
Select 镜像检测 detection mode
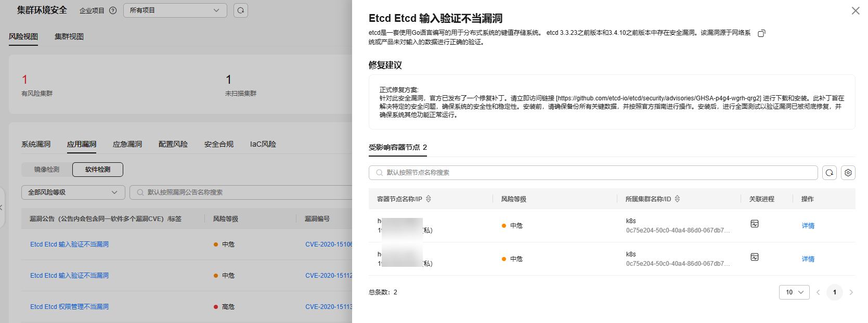(x=47, y=170)
